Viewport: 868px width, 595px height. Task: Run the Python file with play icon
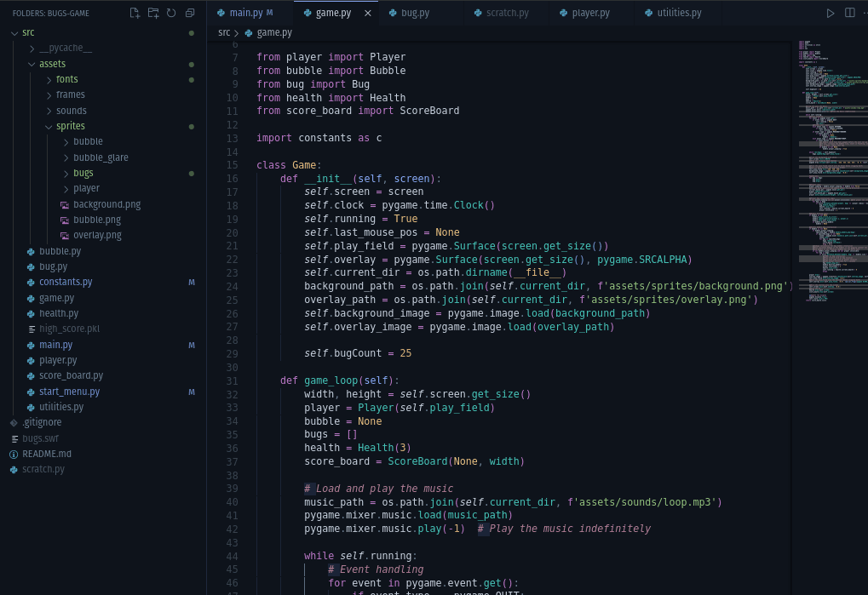pyautogui.click(x=831, y=13)
